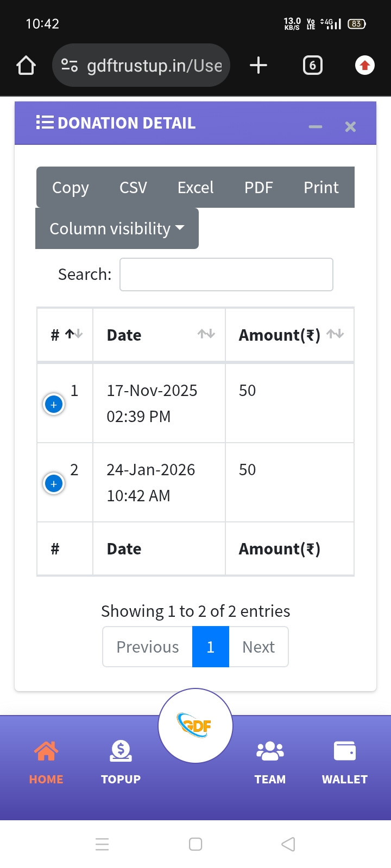The image size is (391, 868).
Task: Go to HOME in bottom navigation
Action: pos(46,762)
